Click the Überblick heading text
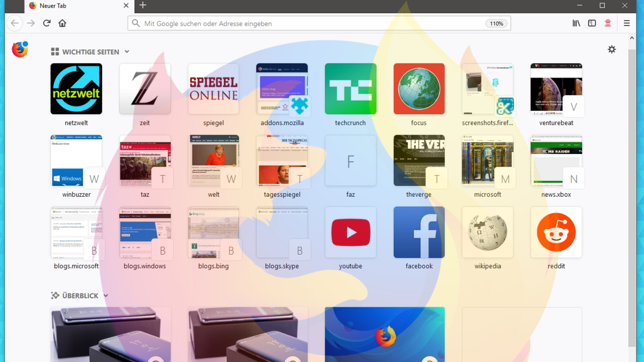This screenshot has height=362, width=644. click(x=80, y=296)
